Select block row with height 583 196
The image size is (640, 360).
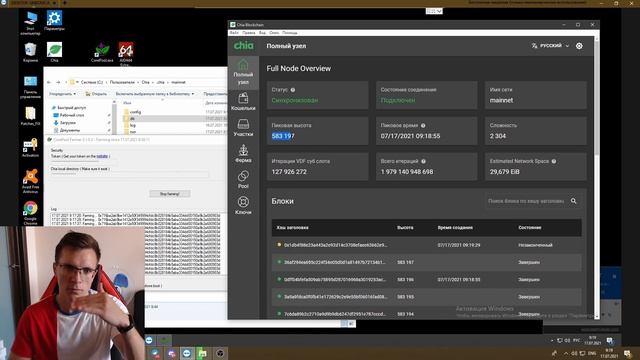click(x=427, y=280)
